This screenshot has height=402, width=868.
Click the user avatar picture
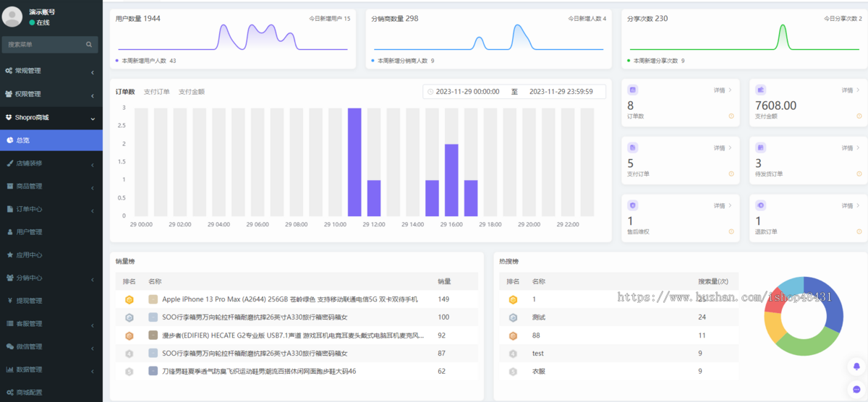click(x=12, y=17)
